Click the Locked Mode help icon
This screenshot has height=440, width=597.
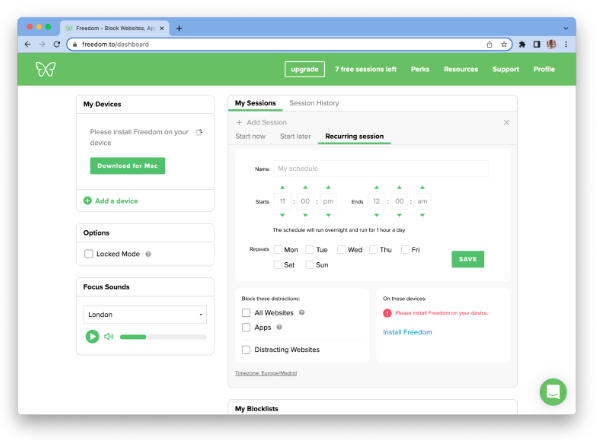click(148, 254)
